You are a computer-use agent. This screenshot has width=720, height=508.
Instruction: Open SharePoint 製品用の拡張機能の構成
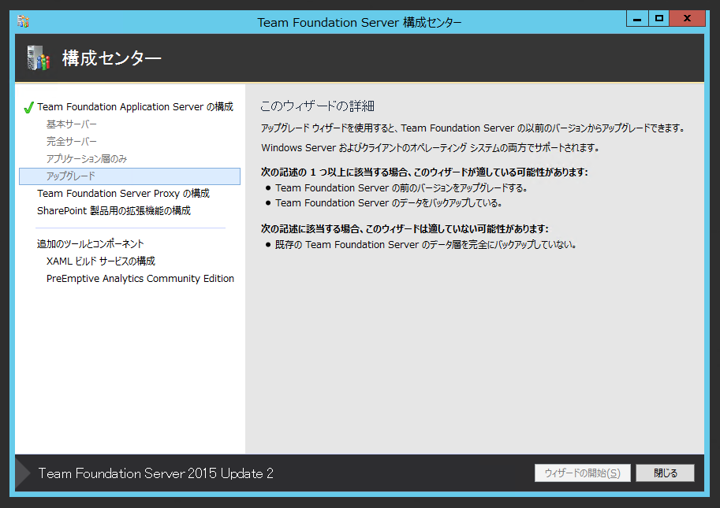[114, 211]
